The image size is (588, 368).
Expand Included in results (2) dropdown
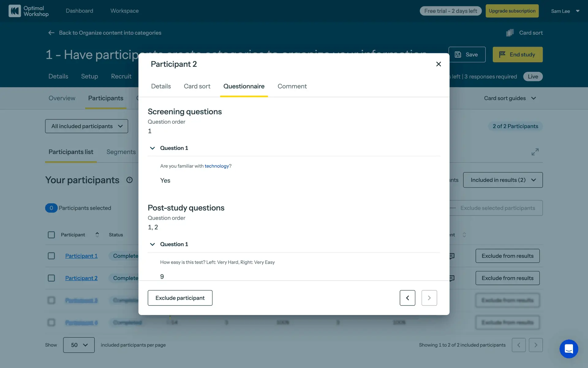coord(503,180)
